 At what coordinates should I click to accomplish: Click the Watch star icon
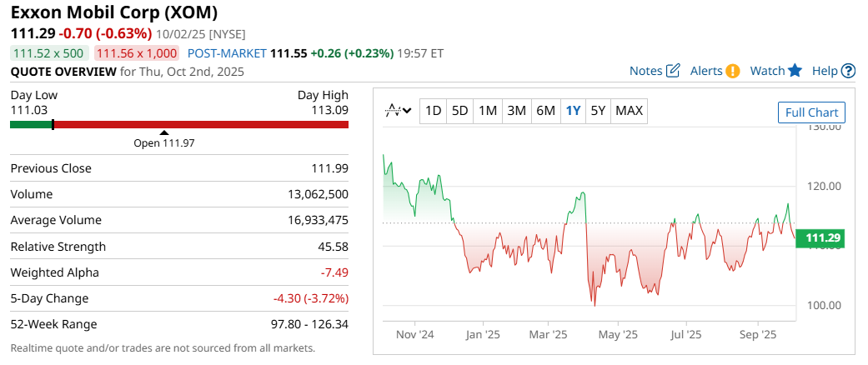(795, 71)
